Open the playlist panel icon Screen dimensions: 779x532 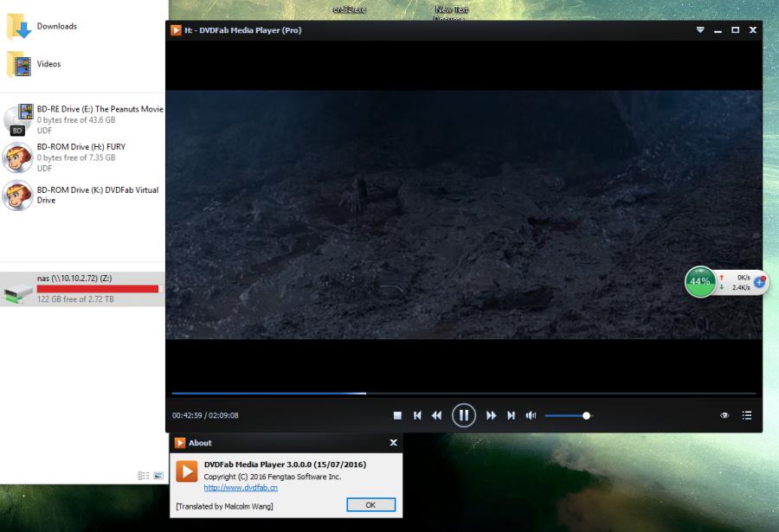click(x=746, y=415)
